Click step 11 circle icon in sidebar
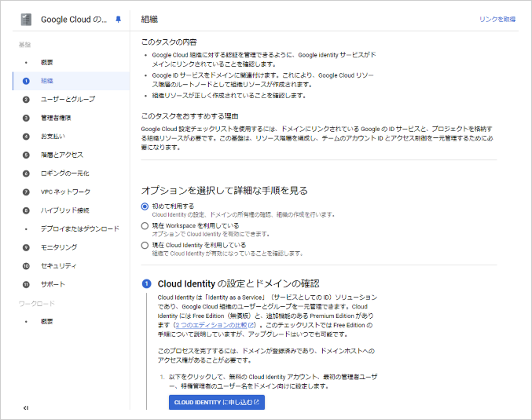532x420 pixels. (26, 284)
